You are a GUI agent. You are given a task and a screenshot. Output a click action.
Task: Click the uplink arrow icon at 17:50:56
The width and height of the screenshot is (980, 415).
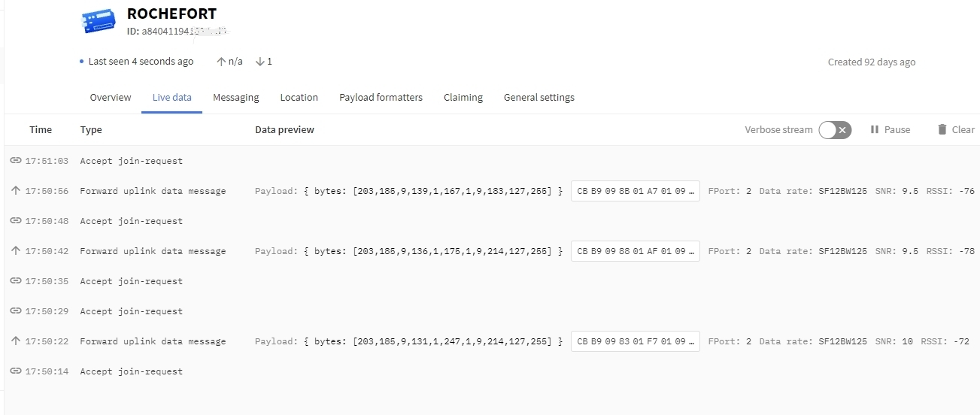point(15,191)
